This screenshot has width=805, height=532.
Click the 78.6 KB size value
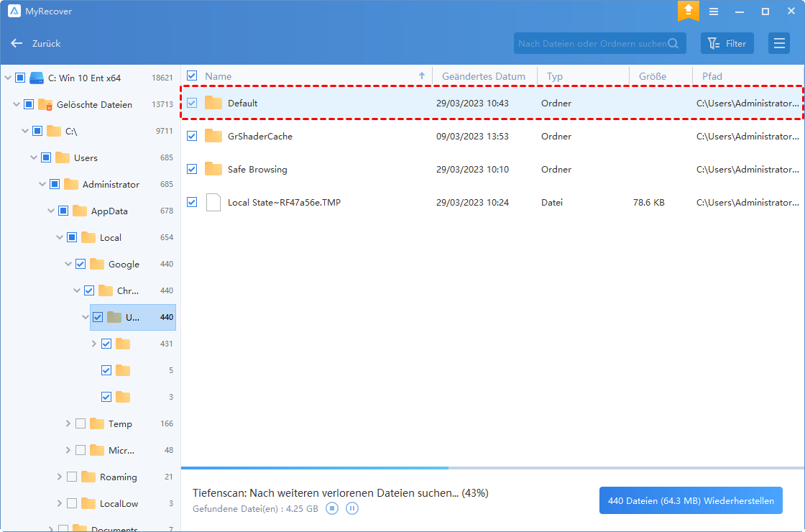click(x=648, y=202)
